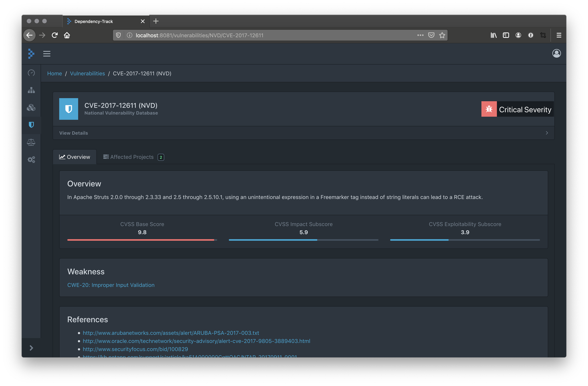The width and height of the screenshot is (588, 386).
Task: Click the impact subscore value 5.9
Action: 303,232
